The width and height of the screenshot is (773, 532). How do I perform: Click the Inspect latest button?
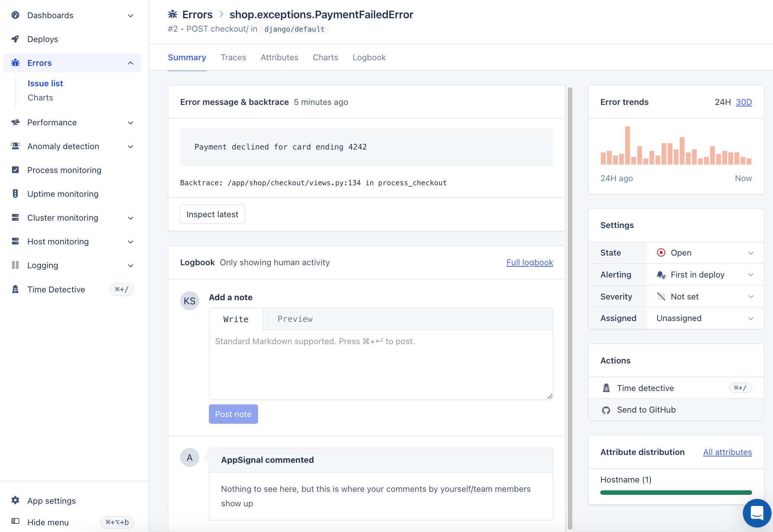click(x=212, y=214)
